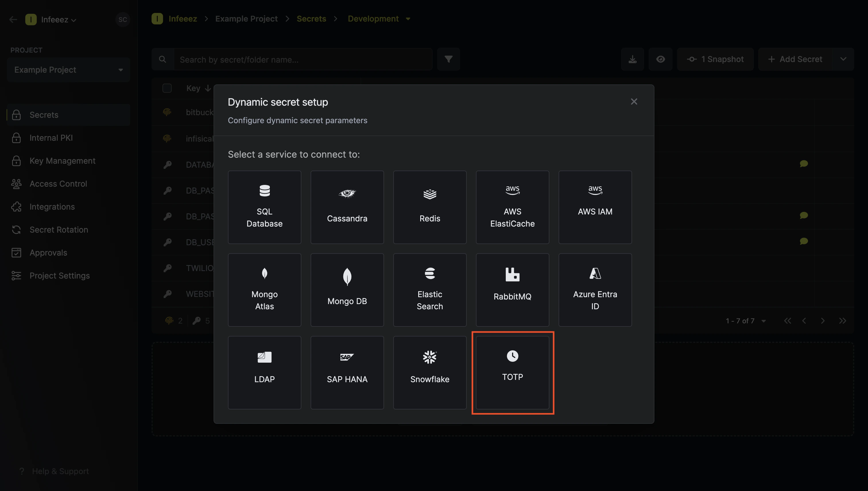Select the TOTP service card
Screen dimensions: 868x491
pyautogui.click(x=512, y=372)
